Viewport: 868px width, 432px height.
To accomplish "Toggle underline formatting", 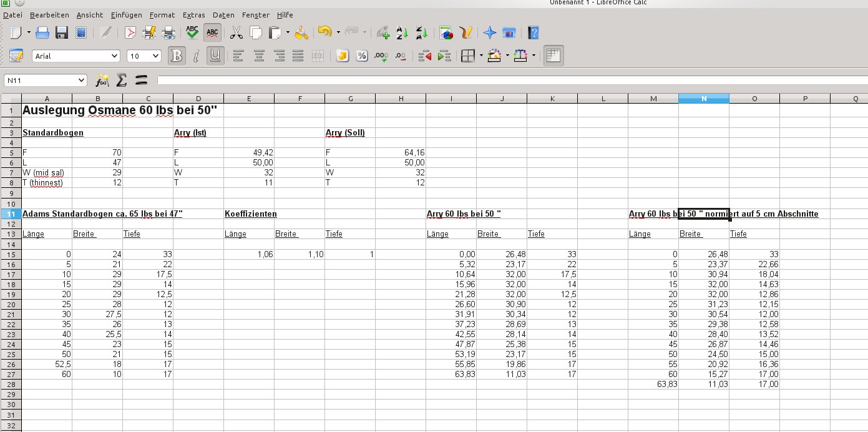I will (215, 56).
